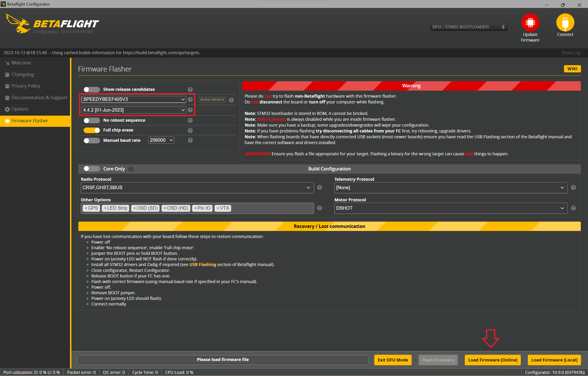
Task: Click help icon beside Core Only
Action: [x=131, y=169]
